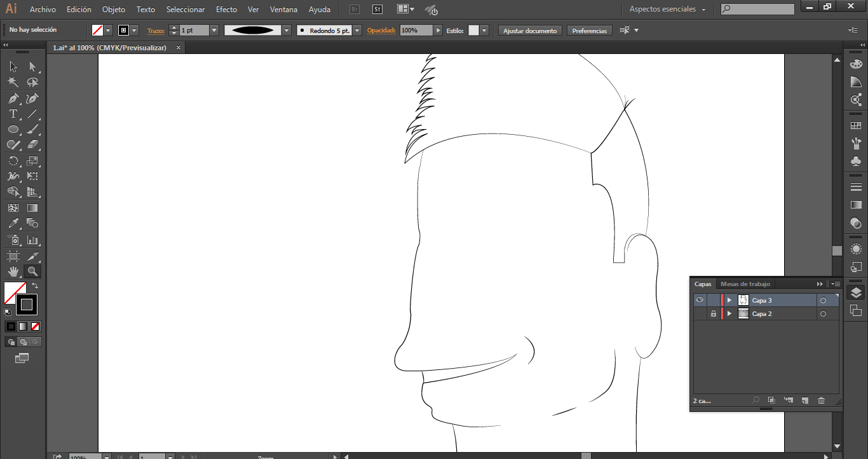Activate the Width tool

pyautogui.click(x=13, y=176)
